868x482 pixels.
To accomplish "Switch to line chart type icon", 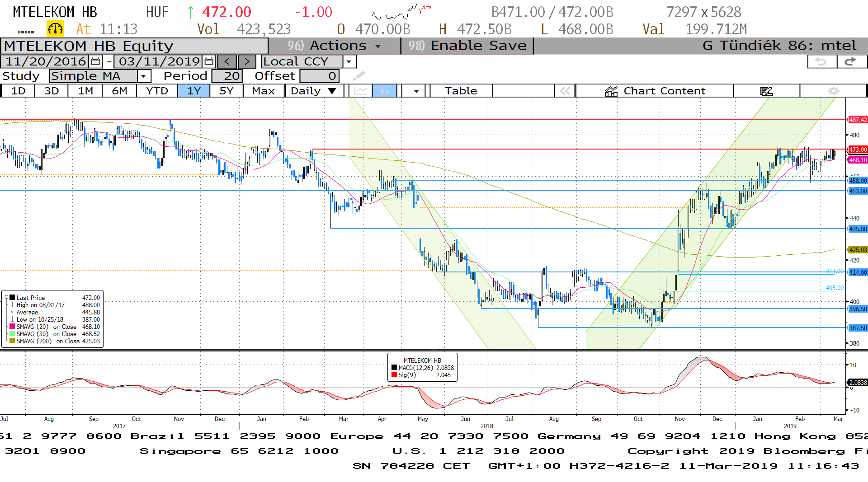I will pyautogui.click(x=361, y=91).
